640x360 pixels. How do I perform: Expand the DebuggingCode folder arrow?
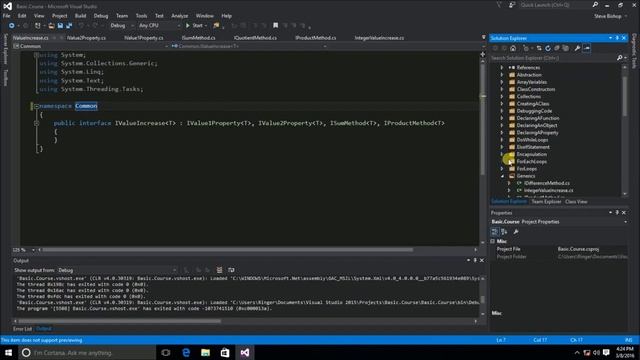(x=502, y=111)
